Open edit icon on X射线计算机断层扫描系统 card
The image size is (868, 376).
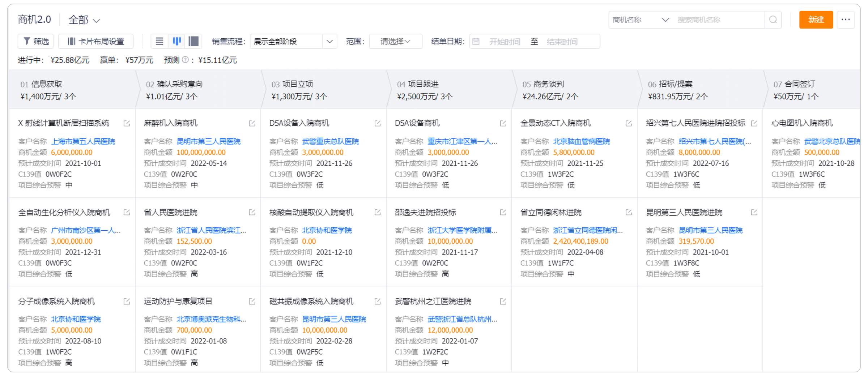(x=126, y=123)
